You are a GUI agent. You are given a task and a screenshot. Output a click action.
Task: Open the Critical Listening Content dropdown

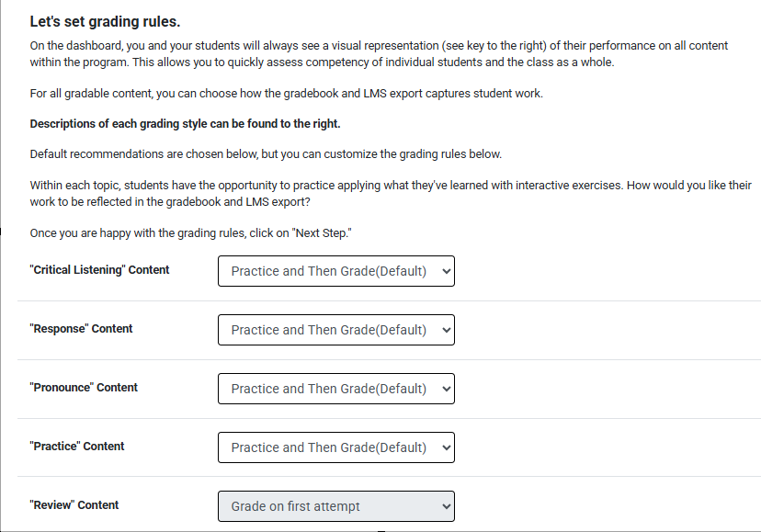point(335,270)
